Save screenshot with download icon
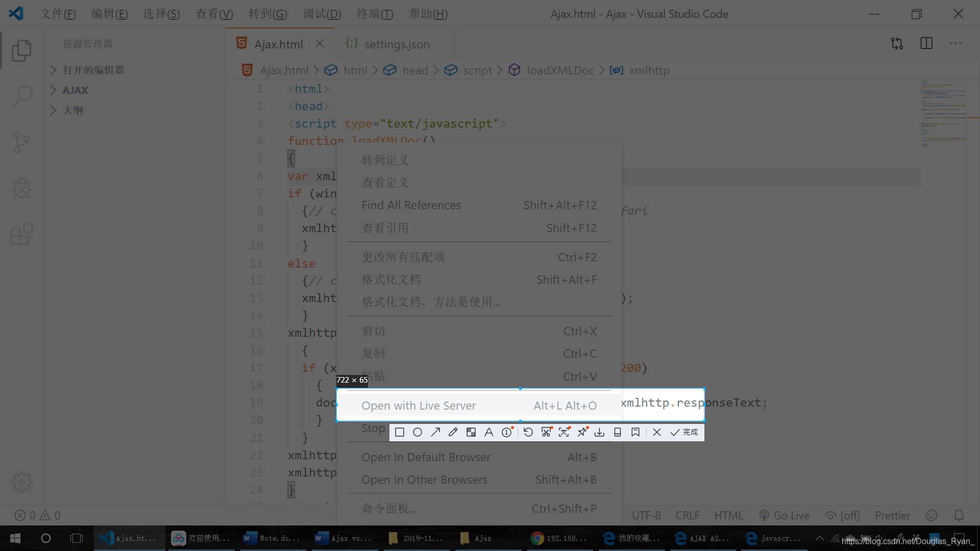The height and width of the screenshot is (551, 980). coord(600,433)
